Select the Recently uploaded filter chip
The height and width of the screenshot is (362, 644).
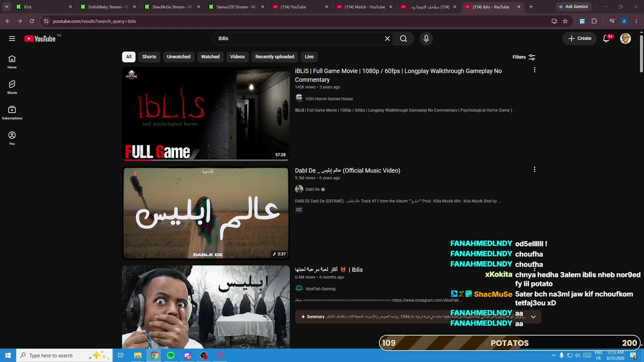pos(275,57)
